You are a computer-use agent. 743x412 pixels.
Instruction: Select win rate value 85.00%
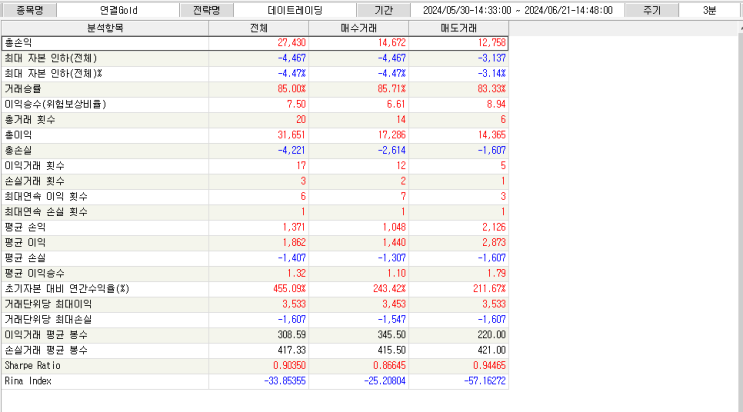(x=291, y=89)
